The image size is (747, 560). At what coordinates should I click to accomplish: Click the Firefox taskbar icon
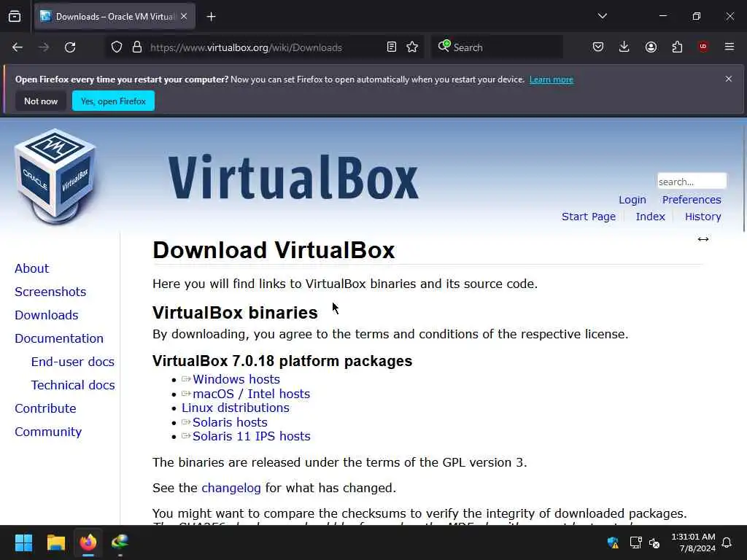[88, 542]
